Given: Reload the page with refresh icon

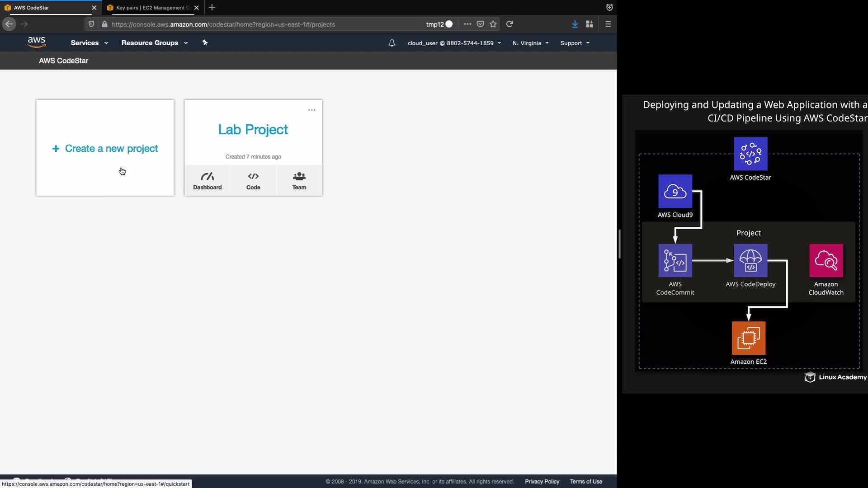Looking at the screenshot, I should [509, 24].
